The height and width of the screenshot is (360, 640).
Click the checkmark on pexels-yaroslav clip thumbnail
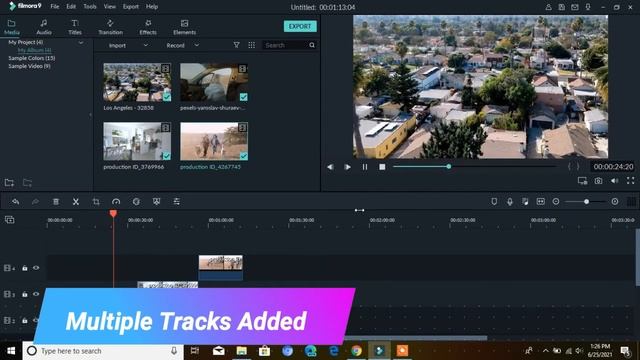click(x=243, y=97)
